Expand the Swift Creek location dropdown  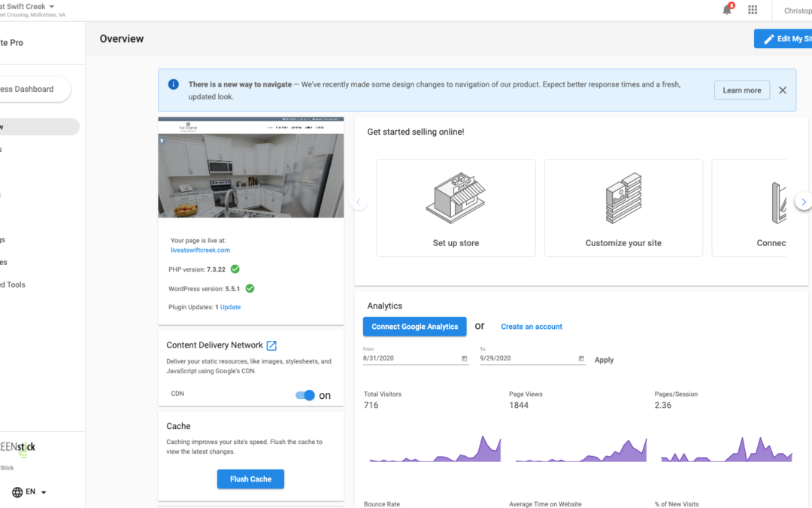click(x=51, y=7)
